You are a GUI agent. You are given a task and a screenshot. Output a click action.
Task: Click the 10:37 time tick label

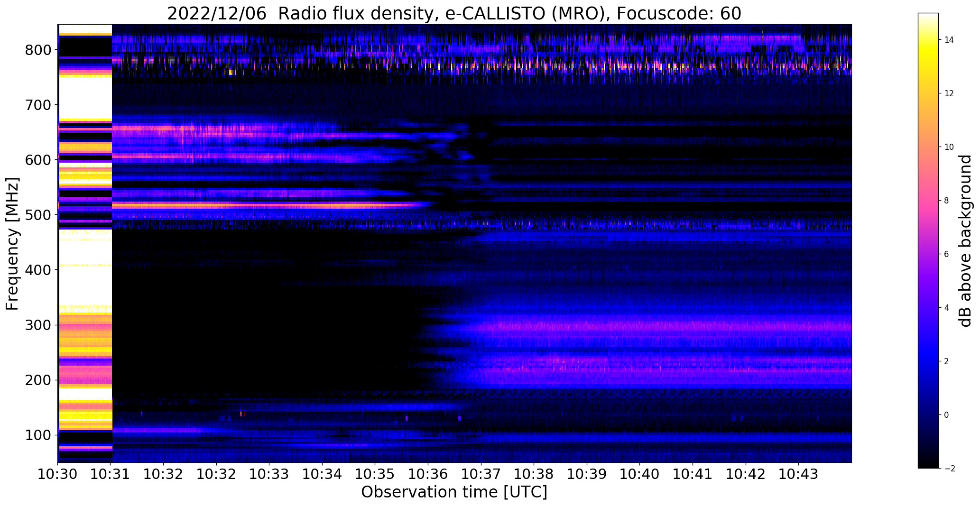tap(481, 474)
